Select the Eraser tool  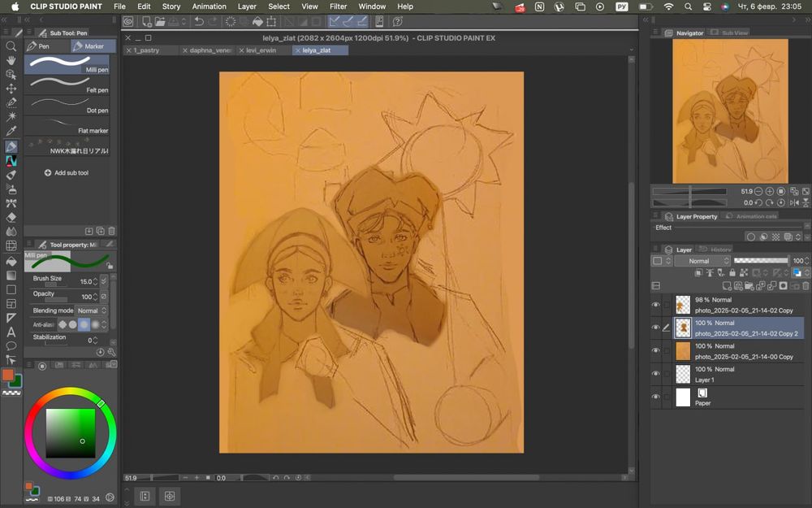click(x=11, y=217)
